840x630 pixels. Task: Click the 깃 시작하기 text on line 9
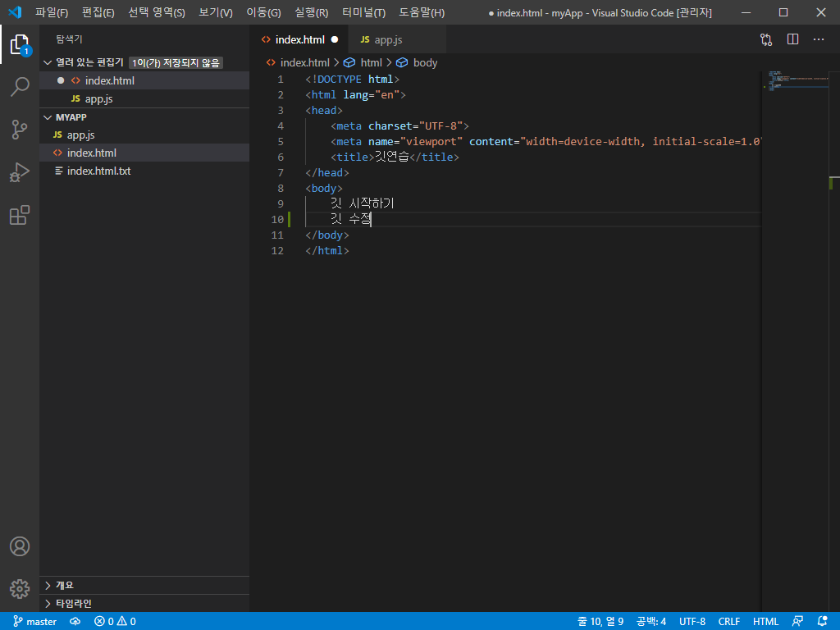362,203
